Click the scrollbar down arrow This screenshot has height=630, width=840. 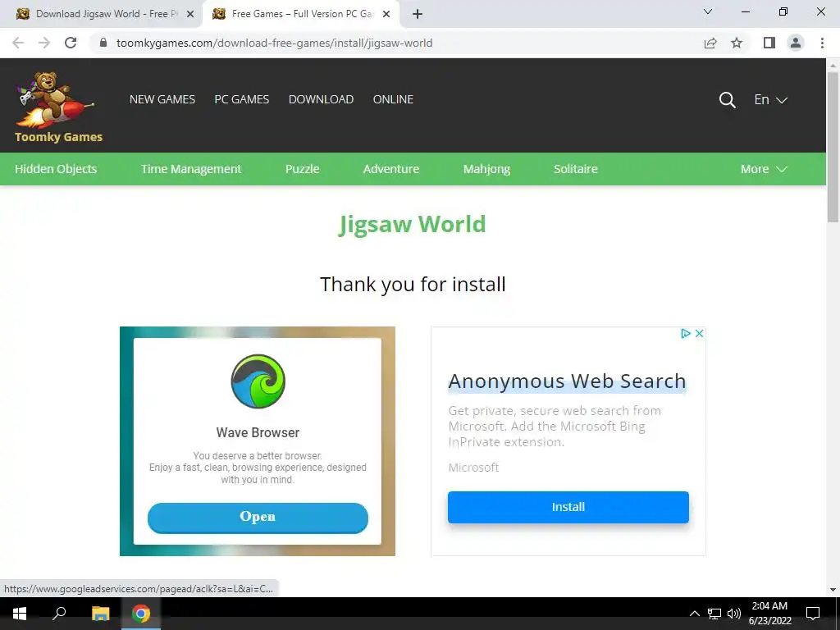pyautogui.click(x=833, y=589)
